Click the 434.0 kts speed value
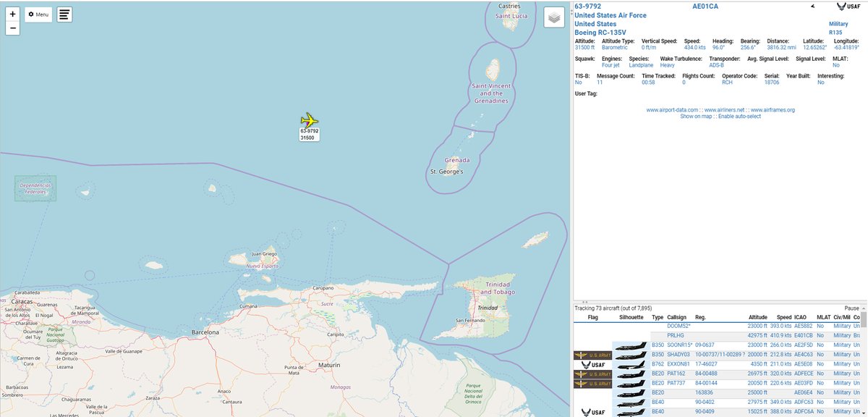This screenshot has height=417, width=868. [694, 48]
